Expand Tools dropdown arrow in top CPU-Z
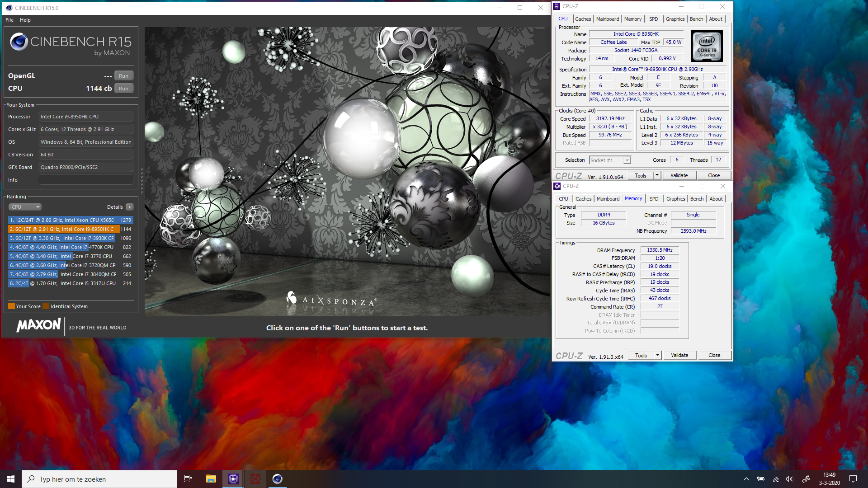868x488 pixels. tap(657, 176)
